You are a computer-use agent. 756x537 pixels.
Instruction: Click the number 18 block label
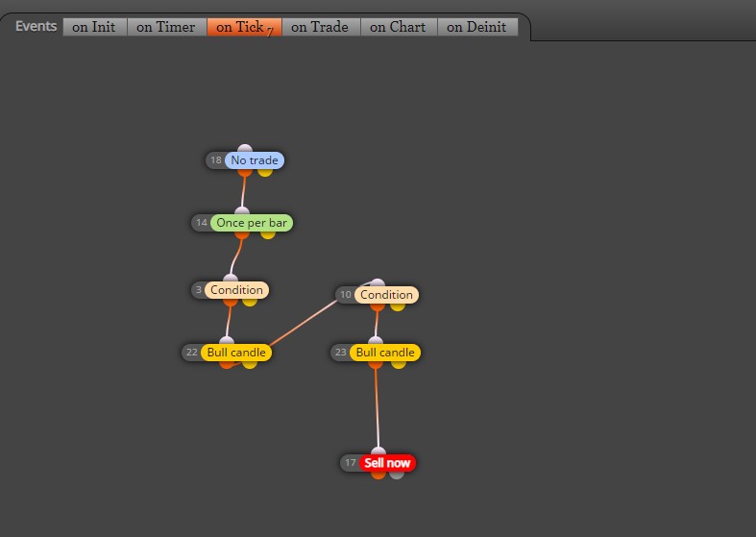click(215, 160)
